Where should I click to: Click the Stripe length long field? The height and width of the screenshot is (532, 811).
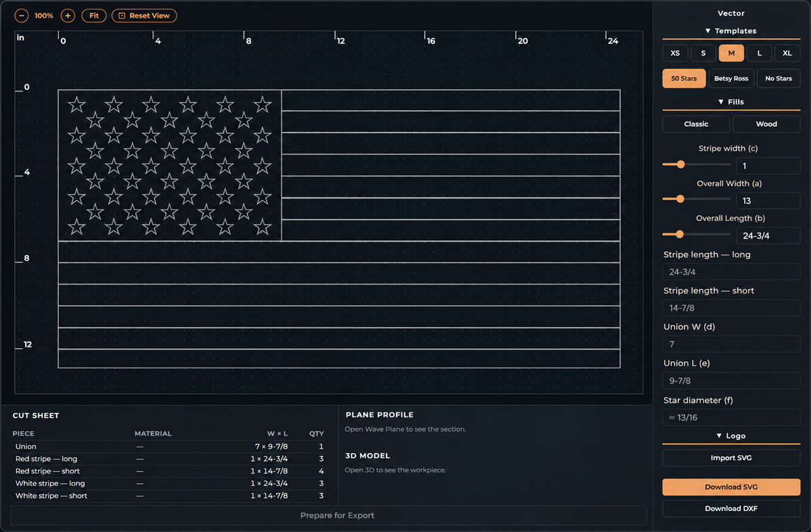point(731,272)
